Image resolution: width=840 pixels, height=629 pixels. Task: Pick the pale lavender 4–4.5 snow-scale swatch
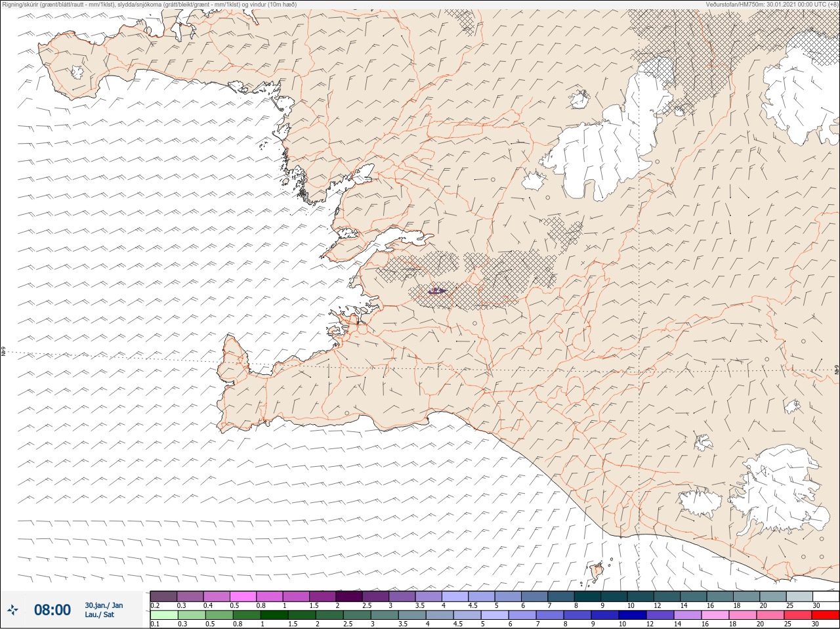click(455, 596)
